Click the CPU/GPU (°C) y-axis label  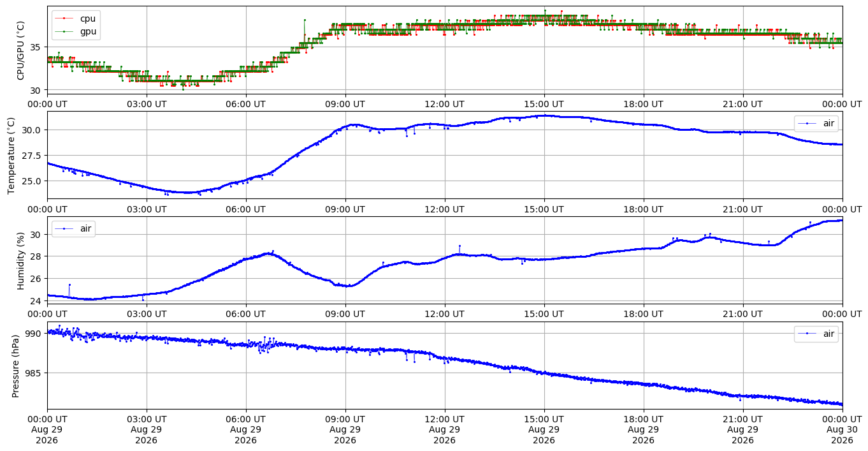click(x=21, y=50)
